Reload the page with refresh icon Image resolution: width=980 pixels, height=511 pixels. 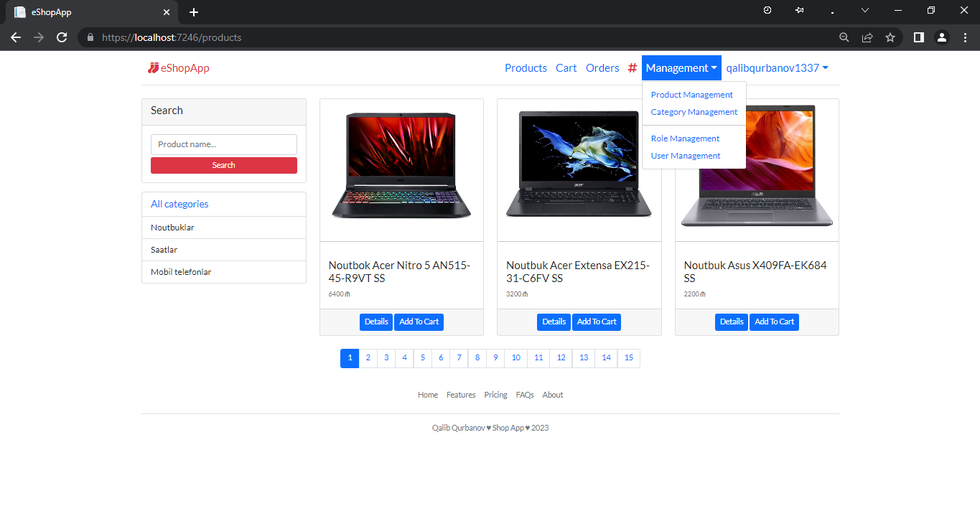pyautogui.click(x=62, y=37)
